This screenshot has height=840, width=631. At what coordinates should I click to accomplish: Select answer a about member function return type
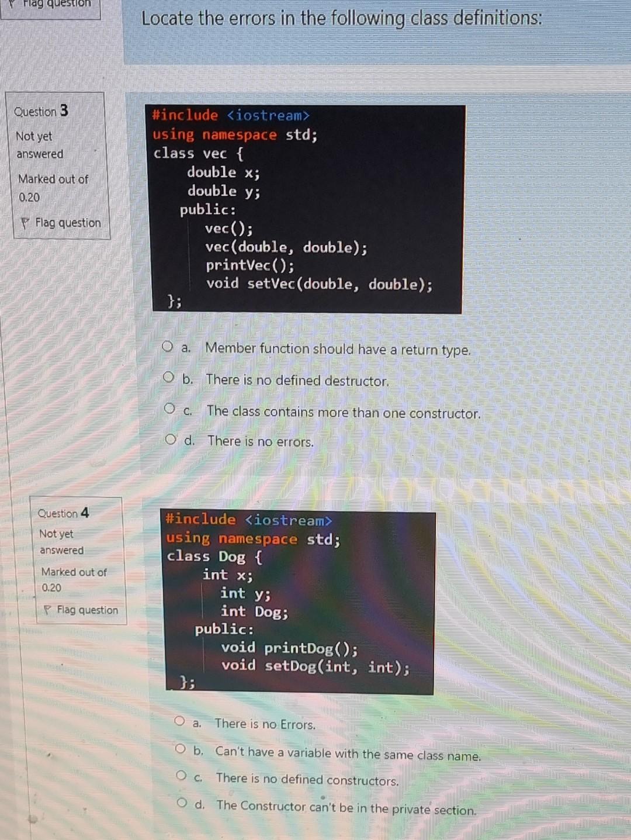(x=169, y=346)
